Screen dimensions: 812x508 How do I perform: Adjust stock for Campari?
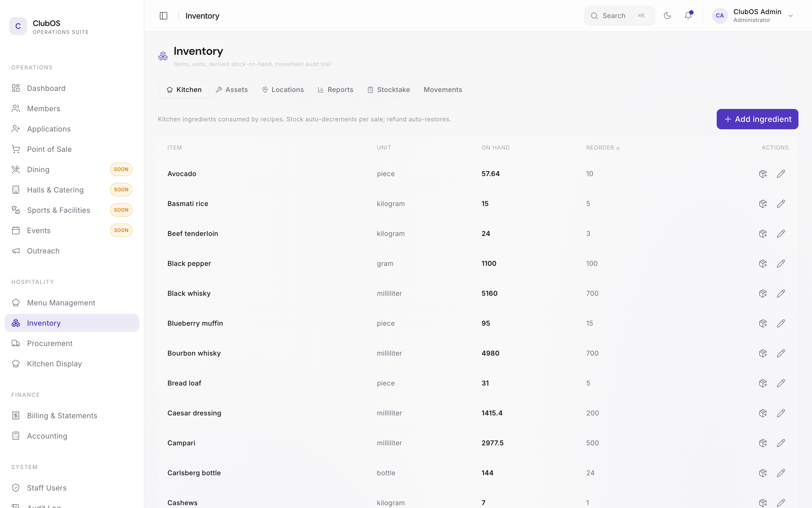click(763, 443)
